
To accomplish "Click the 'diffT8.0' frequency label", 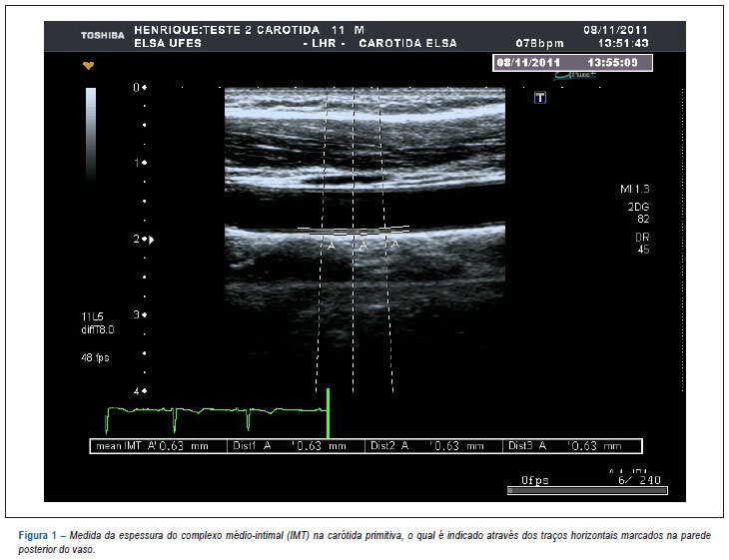I will pyautogui.click(x=98, y=330).
